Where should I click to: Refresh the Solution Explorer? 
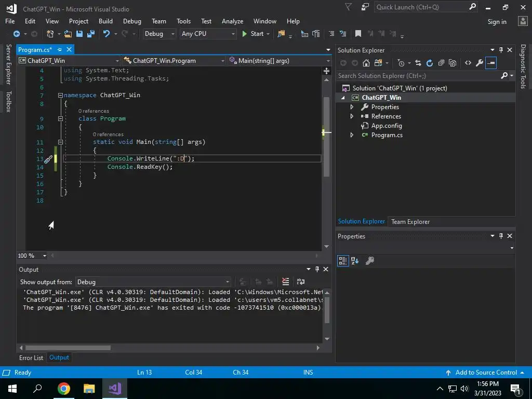[x=430, y=63]
